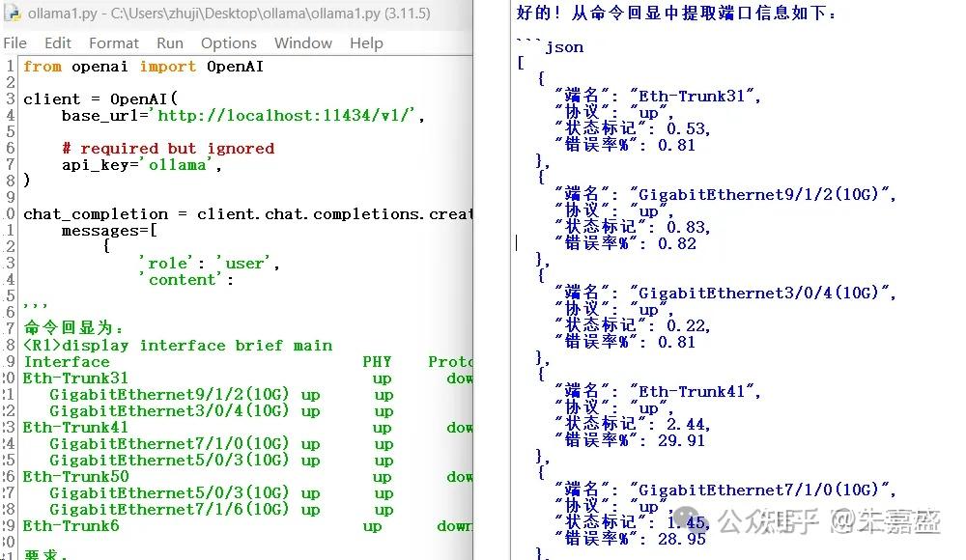Click the 'client = OpenAI(' line
Viewport: 966px width, 560px height.
100,99
